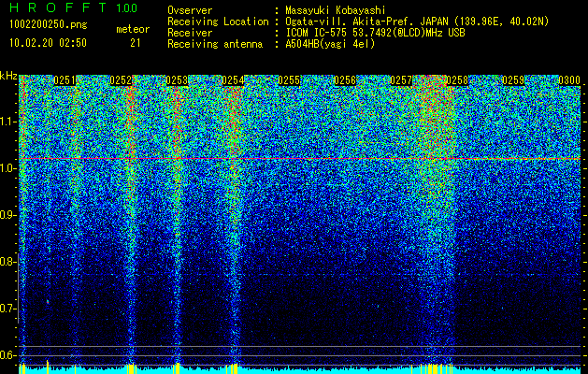Click the observer name Masayuki Kobayashi

coord(336,10)
